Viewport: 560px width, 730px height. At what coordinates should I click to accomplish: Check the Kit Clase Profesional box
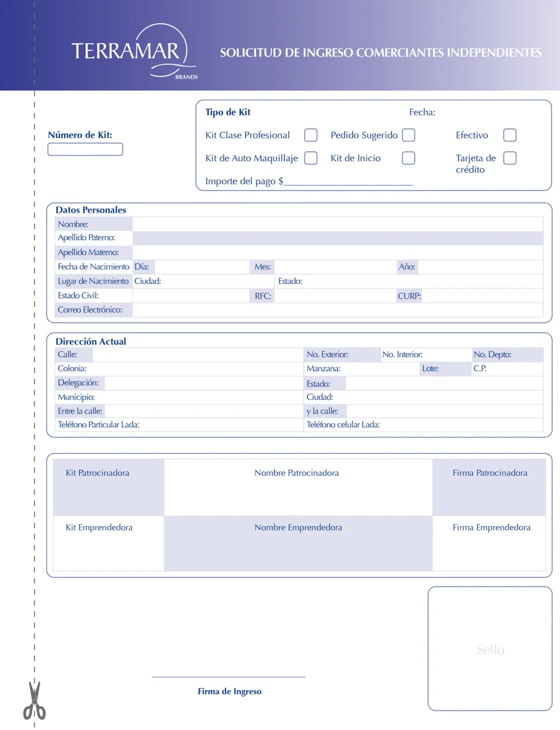coord(311,135)
